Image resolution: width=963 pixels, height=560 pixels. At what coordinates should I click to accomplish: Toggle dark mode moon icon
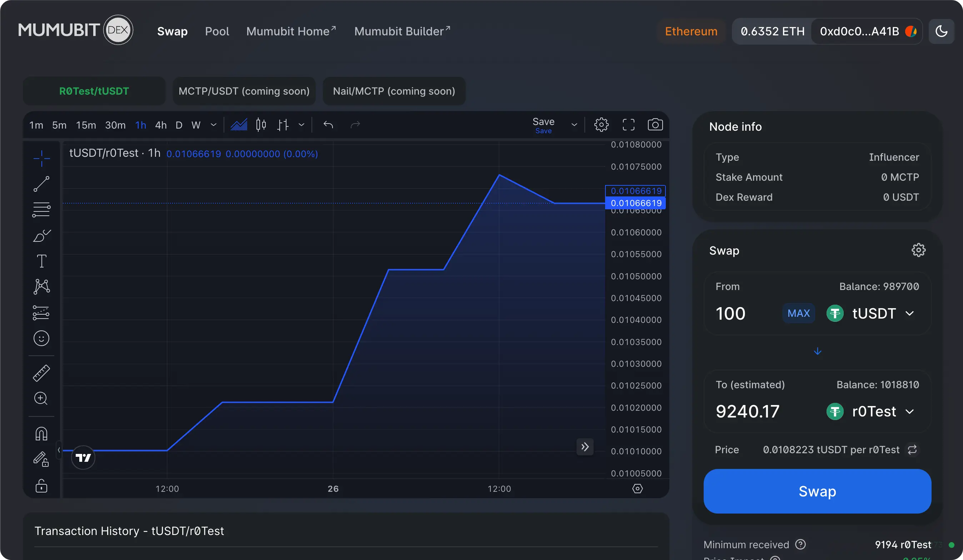coord(942,31)
